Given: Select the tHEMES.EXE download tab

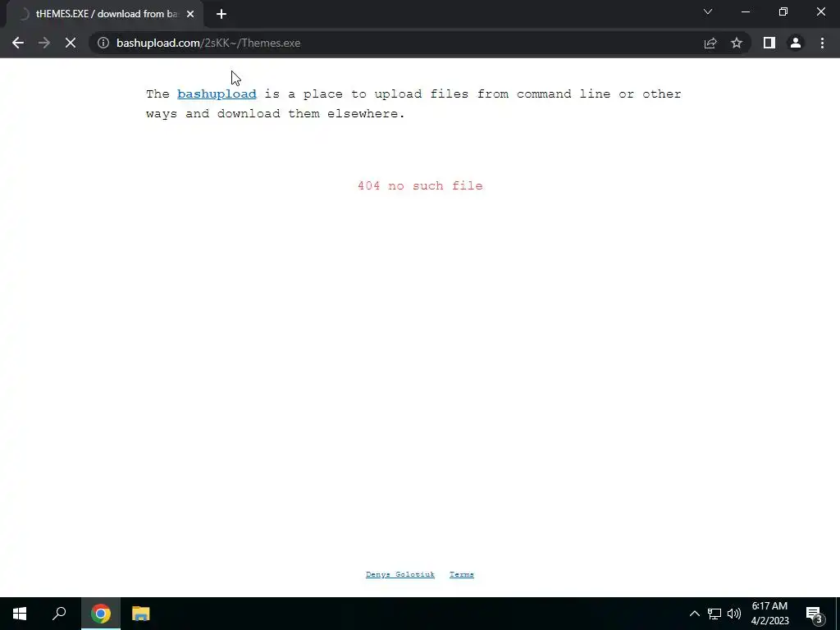Looking at the screenshot, I should [105, 14].
